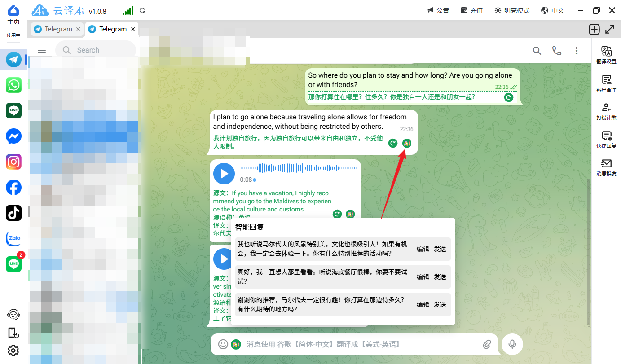Open the Telegram hamburger menu
The width and height of the screenshot is (621, 364).
point(42,50)
